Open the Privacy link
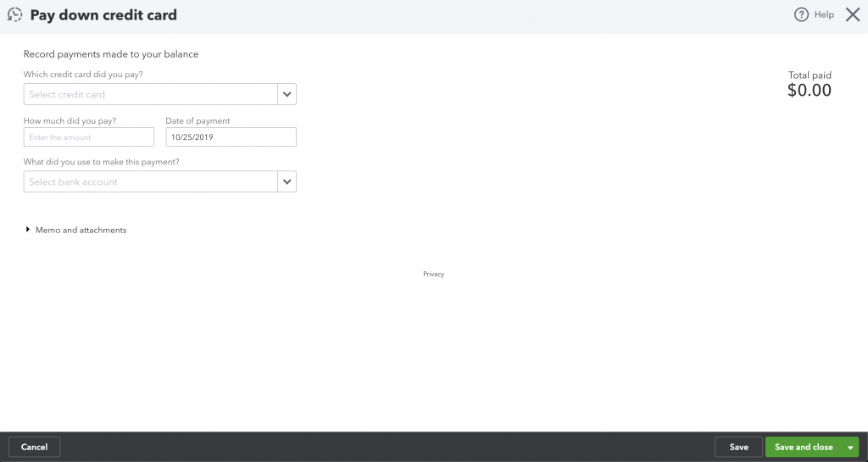Viewport: 868px width, 462px height. 433,274
